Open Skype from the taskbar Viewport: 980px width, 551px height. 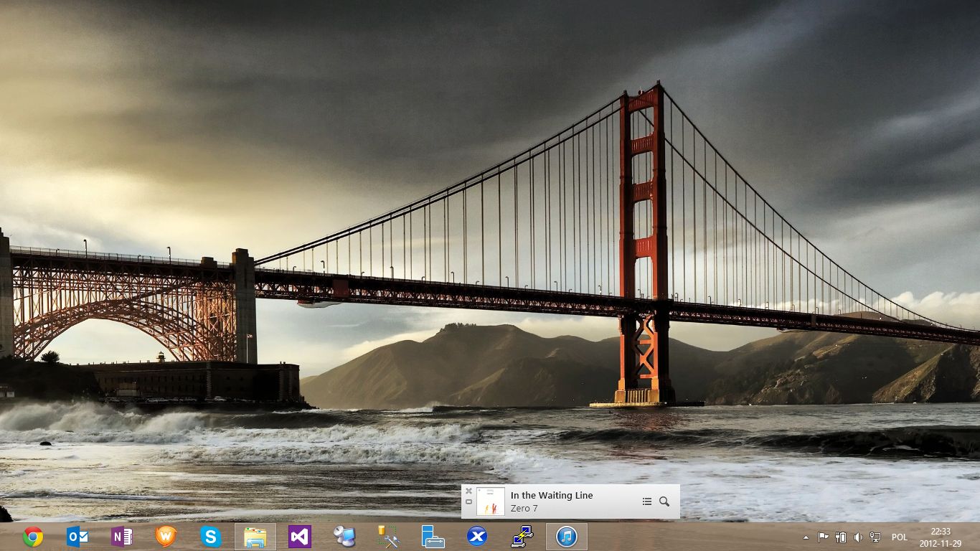pyautogui.click(x=211, y=537)
